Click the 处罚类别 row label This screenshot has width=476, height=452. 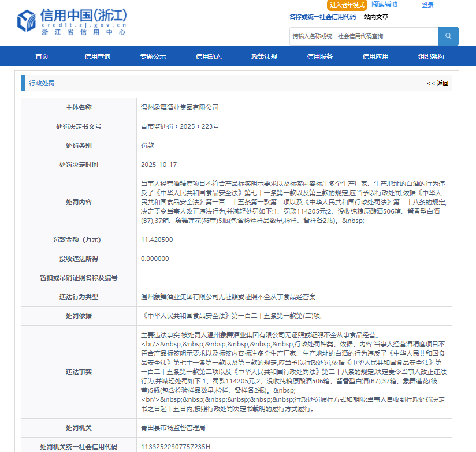79,145
